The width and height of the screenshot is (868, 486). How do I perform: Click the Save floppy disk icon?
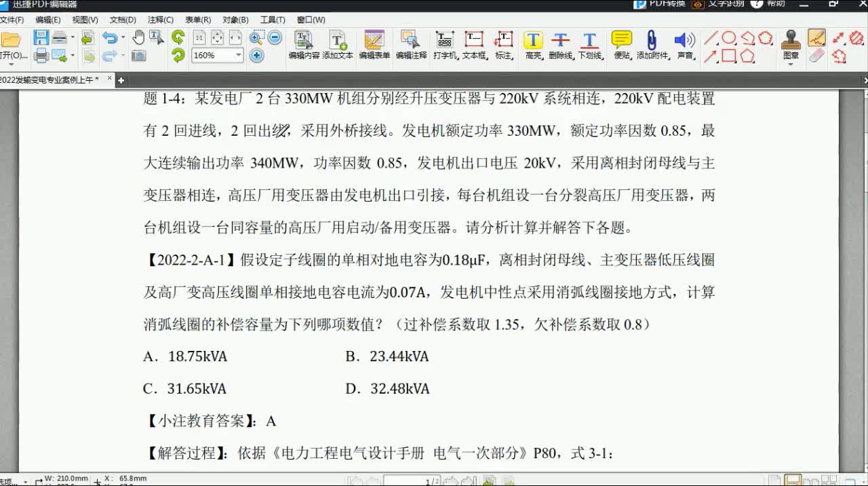(41, 38)
